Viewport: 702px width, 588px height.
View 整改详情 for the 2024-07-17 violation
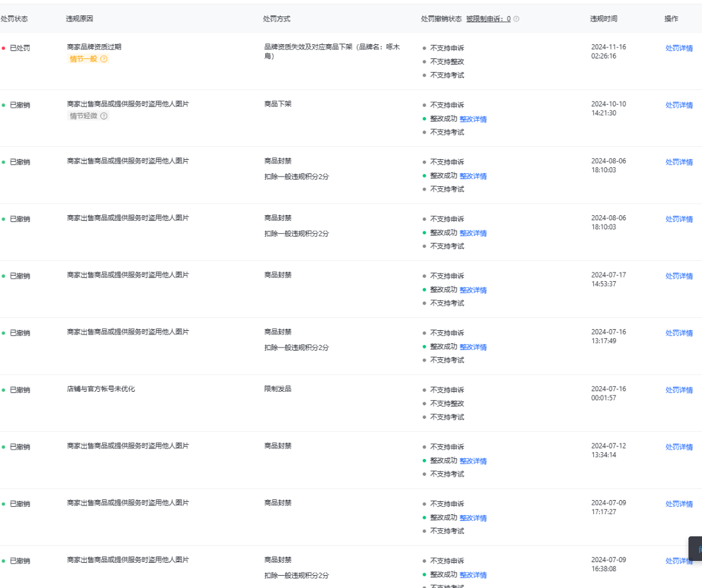473,290
